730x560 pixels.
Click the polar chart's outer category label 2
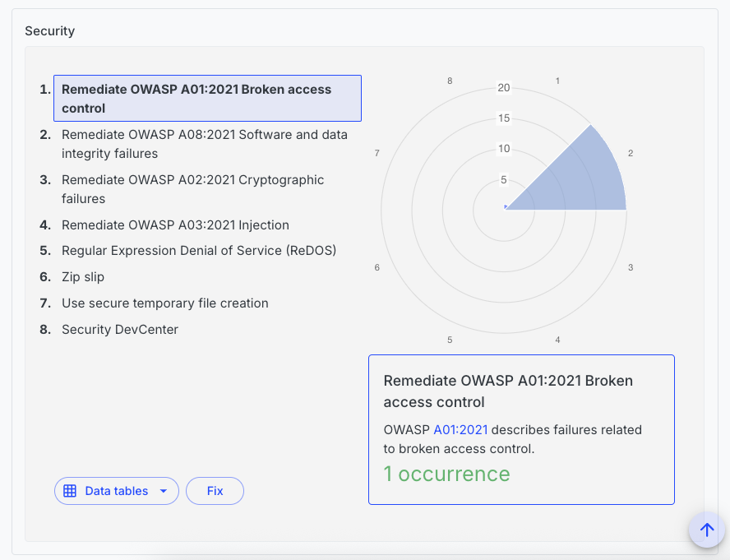631,153
